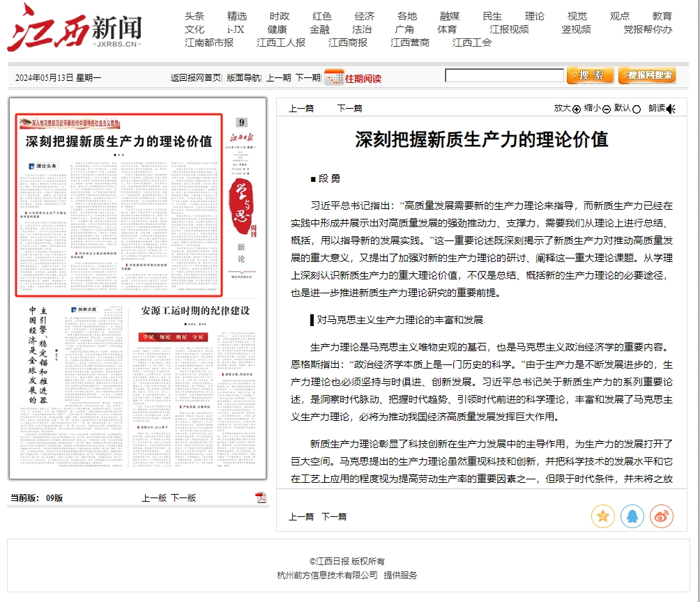Click 下一篇 above the article title

349,108
